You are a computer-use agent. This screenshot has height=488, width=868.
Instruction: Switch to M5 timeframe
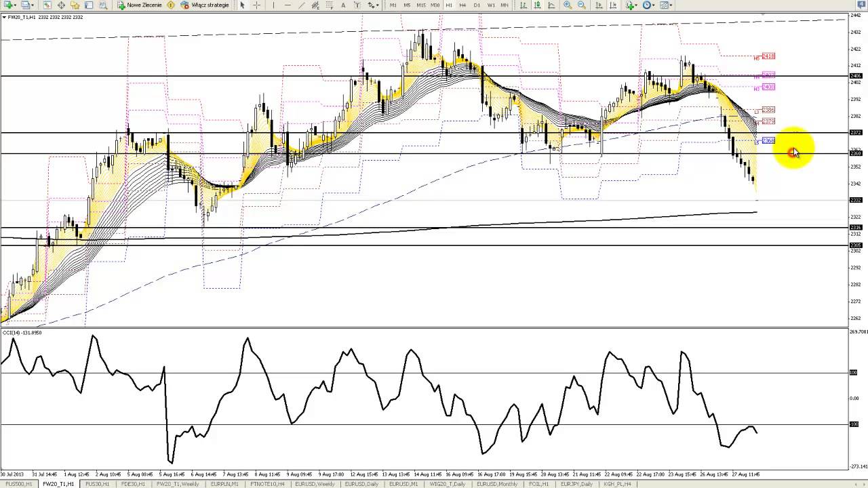(x=407, y=5)
